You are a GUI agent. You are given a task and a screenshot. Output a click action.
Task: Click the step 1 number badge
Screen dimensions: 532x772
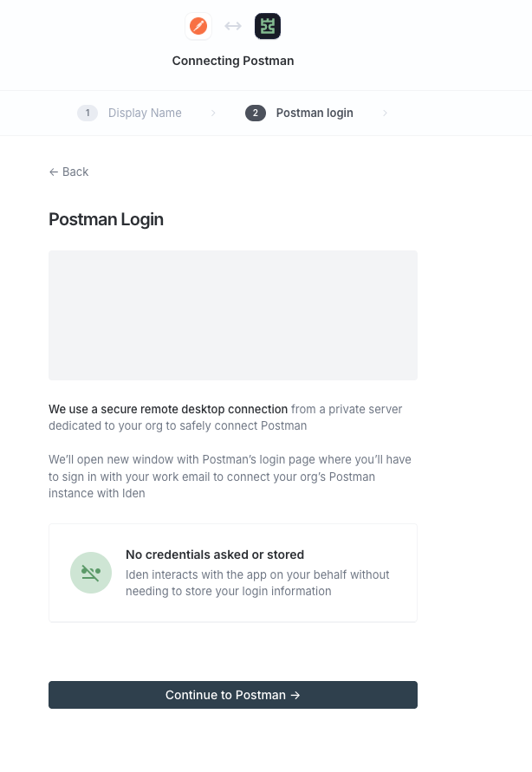point(88,113)
